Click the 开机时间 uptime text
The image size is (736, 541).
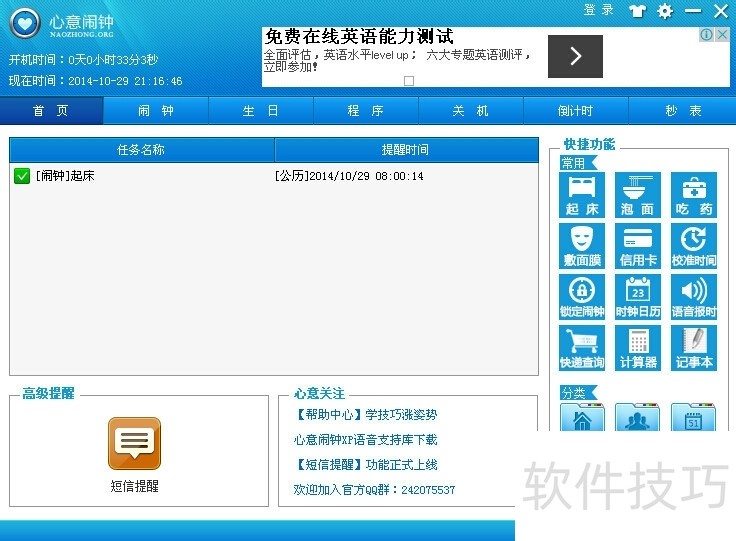click(x=84, y=60)
